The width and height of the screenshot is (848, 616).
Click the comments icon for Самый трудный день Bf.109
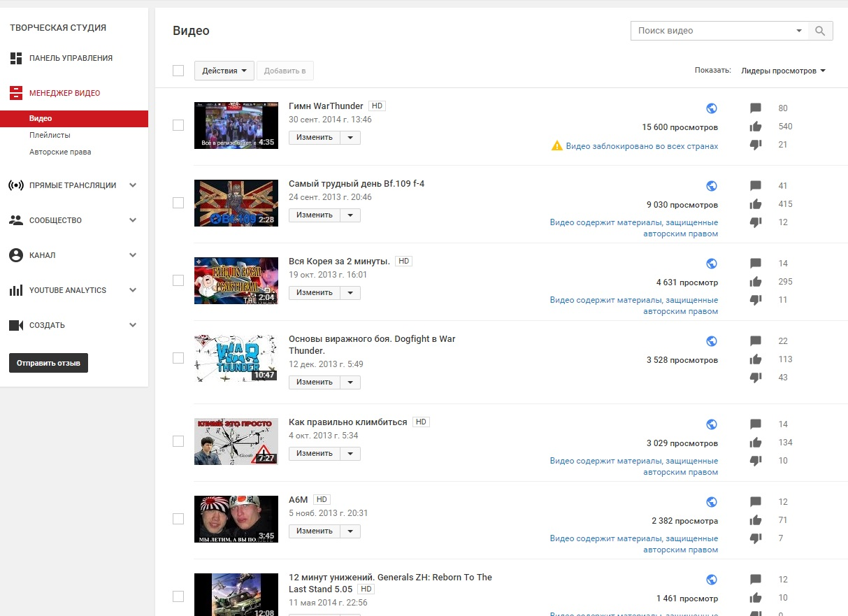click(x=755, y=186)
